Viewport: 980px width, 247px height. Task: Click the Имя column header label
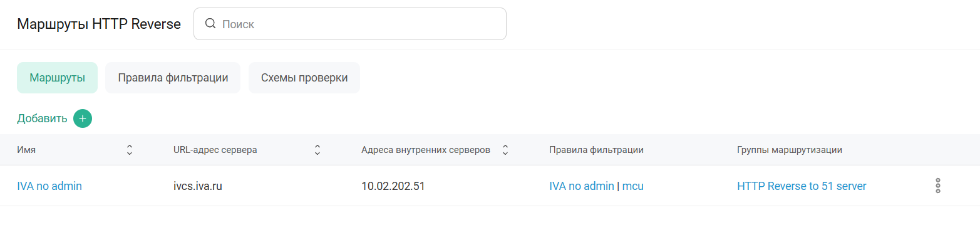coord(26,150)
